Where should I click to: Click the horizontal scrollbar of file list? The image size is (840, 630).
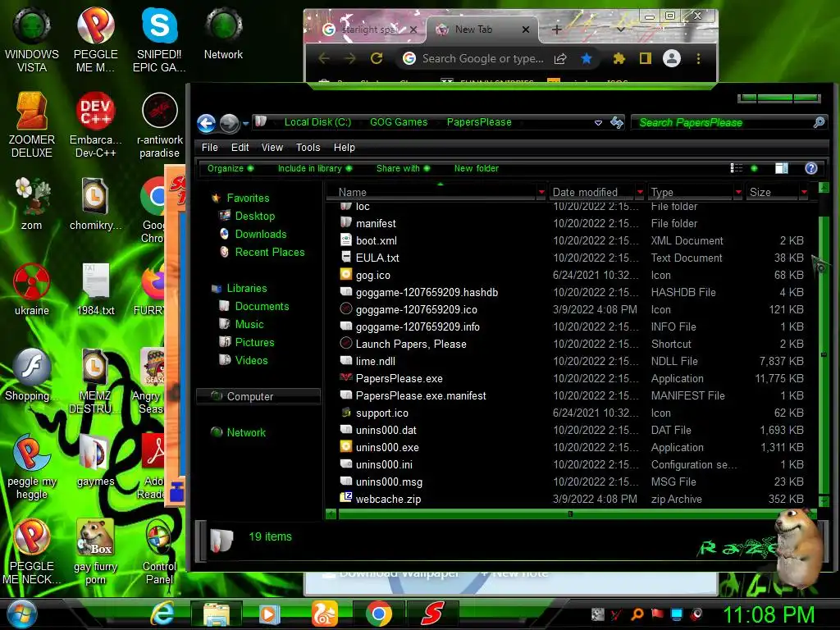tap(572, 514)
